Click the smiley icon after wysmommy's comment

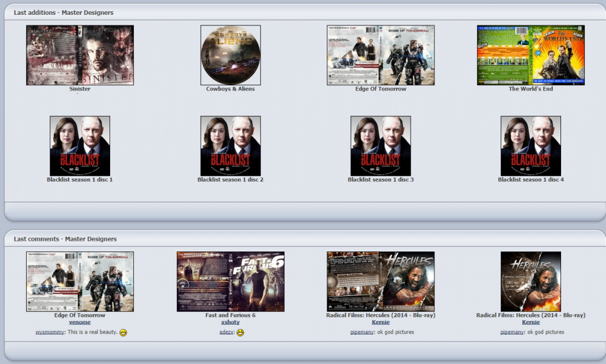[x=123, y=332]
